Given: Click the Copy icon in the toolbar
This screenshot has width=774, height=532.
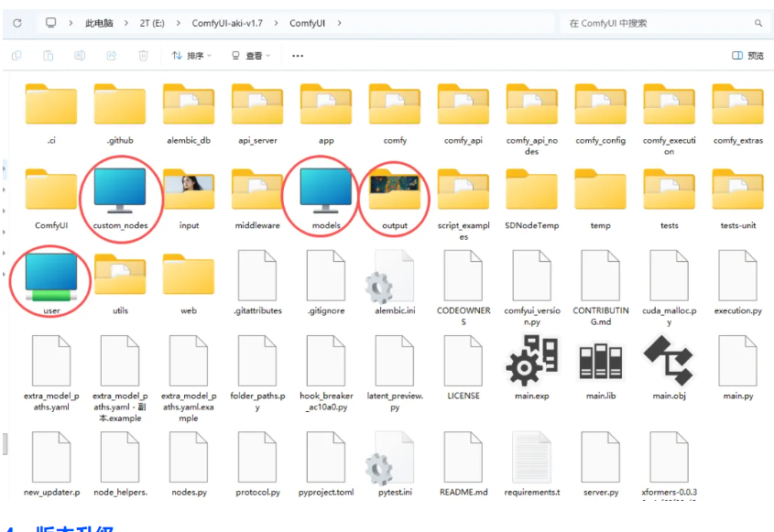Looking at the screenshot, I should tap(16, 55).
